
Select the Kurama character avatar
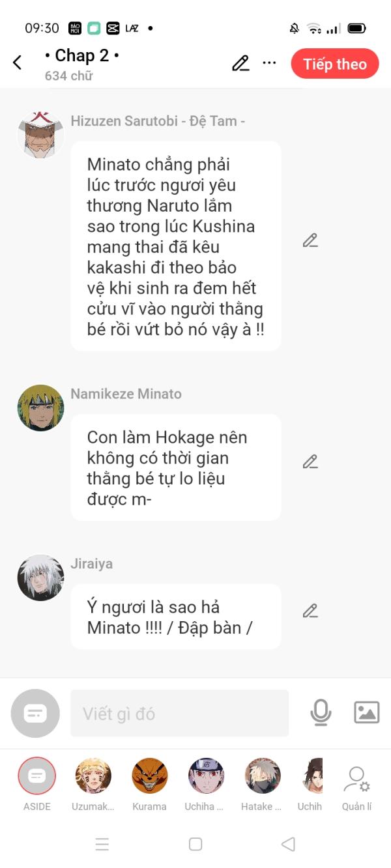(x=150, y=785)
